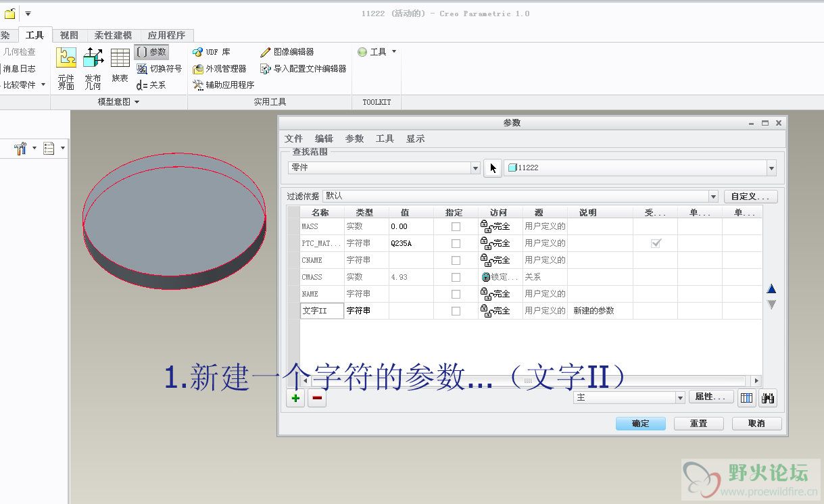Click the lock access icon in MASS row
824x504 pixels.
486,226
